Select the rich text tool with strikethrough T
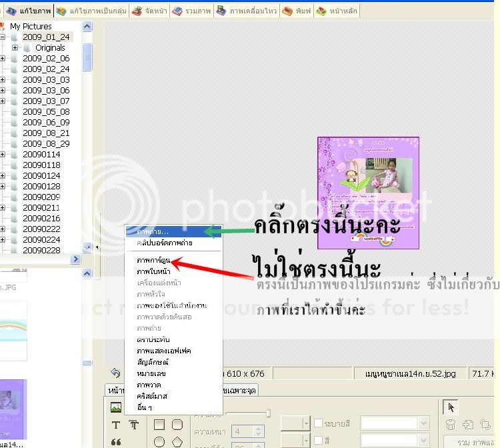Viewport: 500px width, 448px height. (x=133, y=425)
